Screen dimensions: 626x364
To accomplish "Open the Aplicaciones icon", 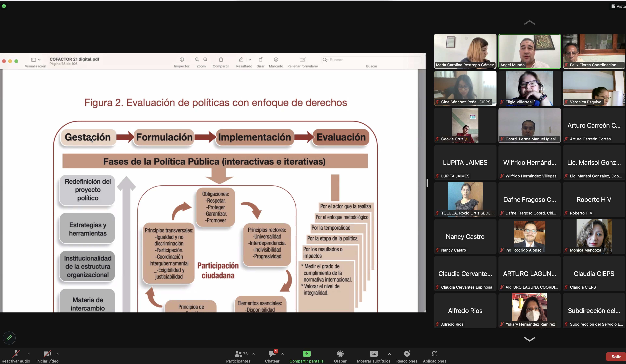I will click(x=435, y=354).
